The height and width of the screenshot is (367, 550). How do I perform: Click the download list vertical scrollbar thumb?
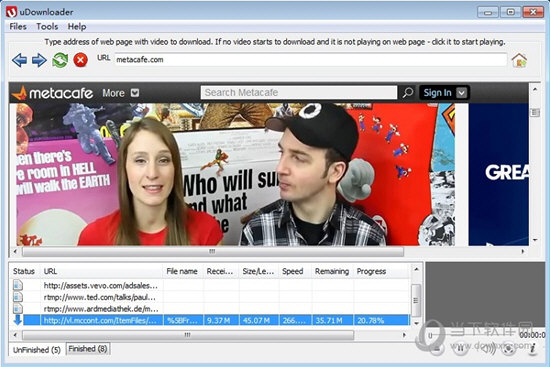tap(416, 300)
